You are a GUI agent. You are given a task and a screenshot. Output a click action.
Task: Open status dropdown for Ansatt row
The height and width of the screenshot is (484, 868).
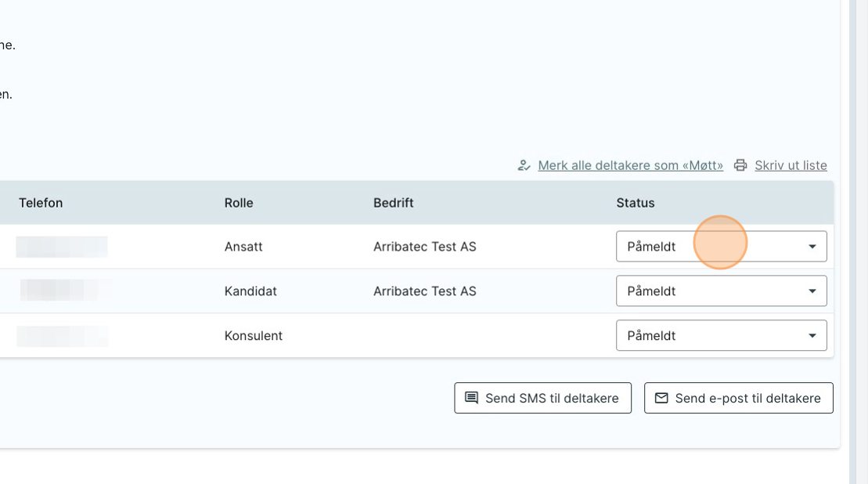click(x=721, y=247)
